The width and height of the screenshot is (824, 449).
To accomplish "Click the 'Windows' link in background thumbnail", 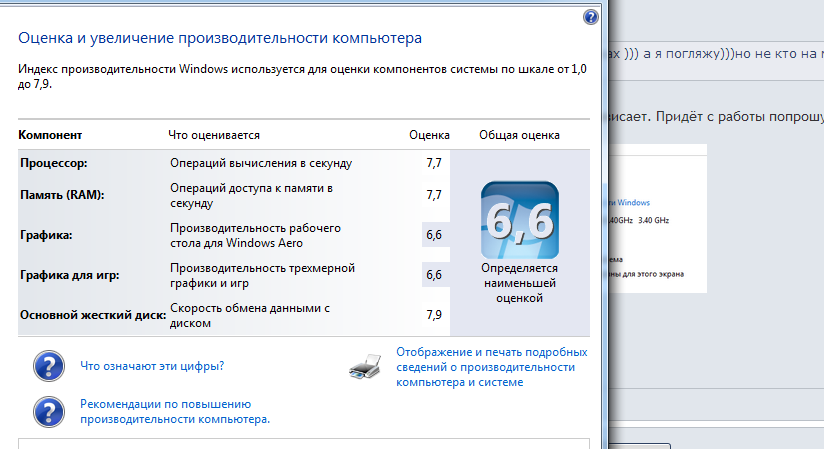I will (633, 202).
